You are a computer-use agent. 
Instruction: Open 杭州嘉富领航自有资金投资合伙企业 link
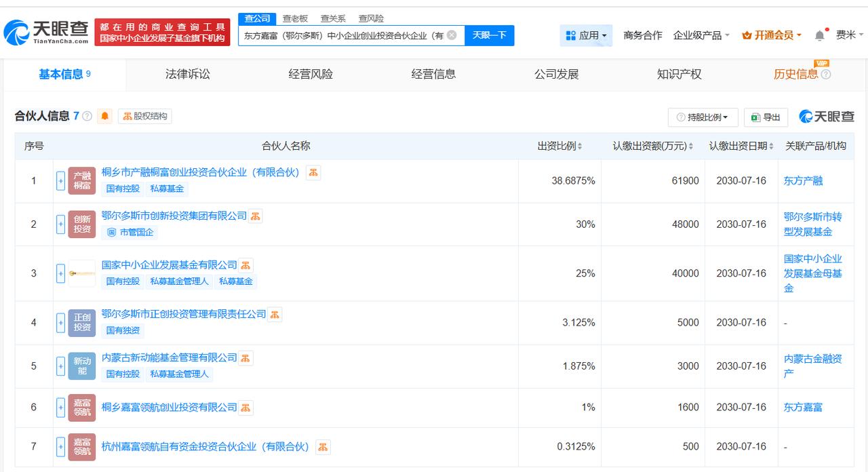click(x=205, y=447)
